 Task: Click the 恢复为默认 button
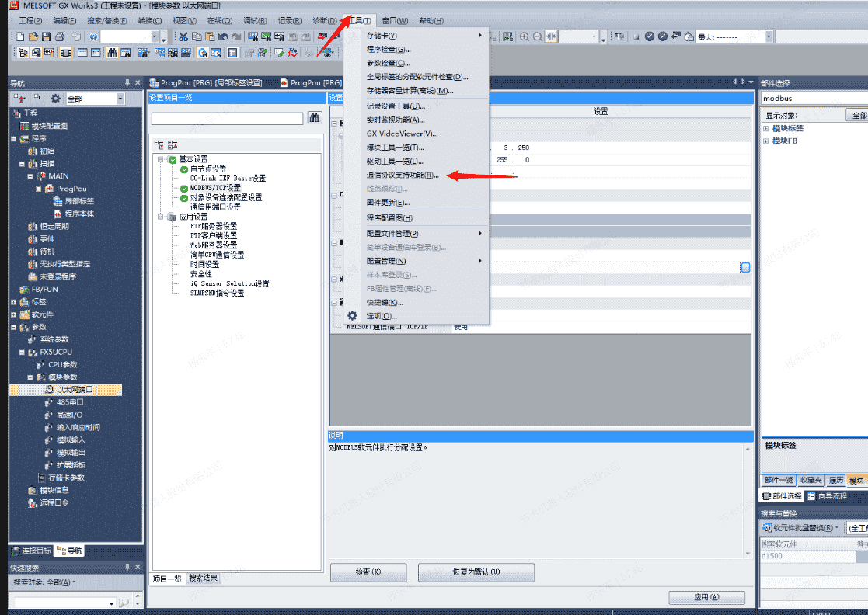[476, 572]
